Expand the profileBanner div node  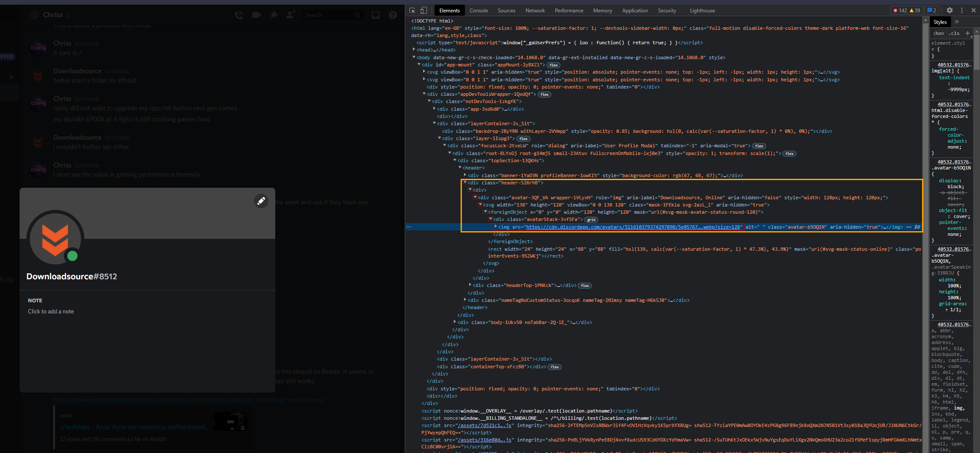point(465,175)
